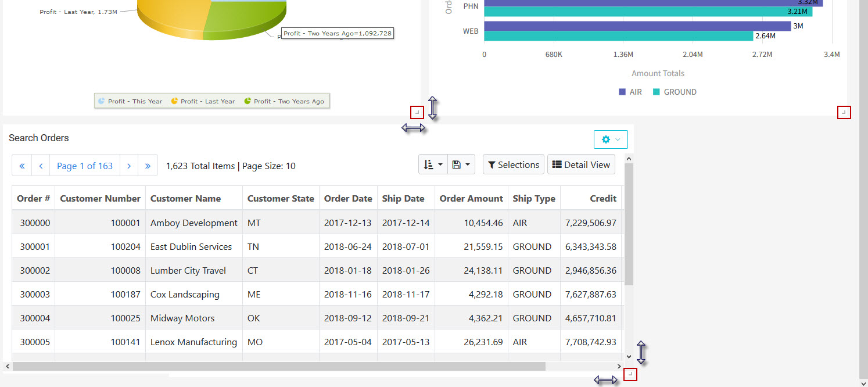Go to next page of orders
This screenshot has height=387, width=868.
click(x=129, y=166)
